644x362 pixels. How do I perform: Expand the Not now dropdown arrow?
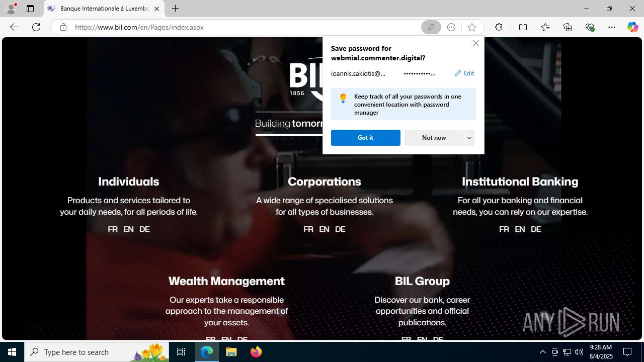click(469, 138)
